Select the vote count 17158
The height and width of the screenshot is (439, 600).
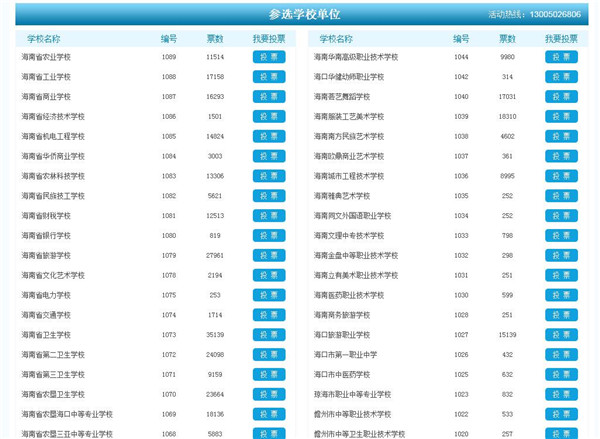pyautogui.click(x=215, y=77)
